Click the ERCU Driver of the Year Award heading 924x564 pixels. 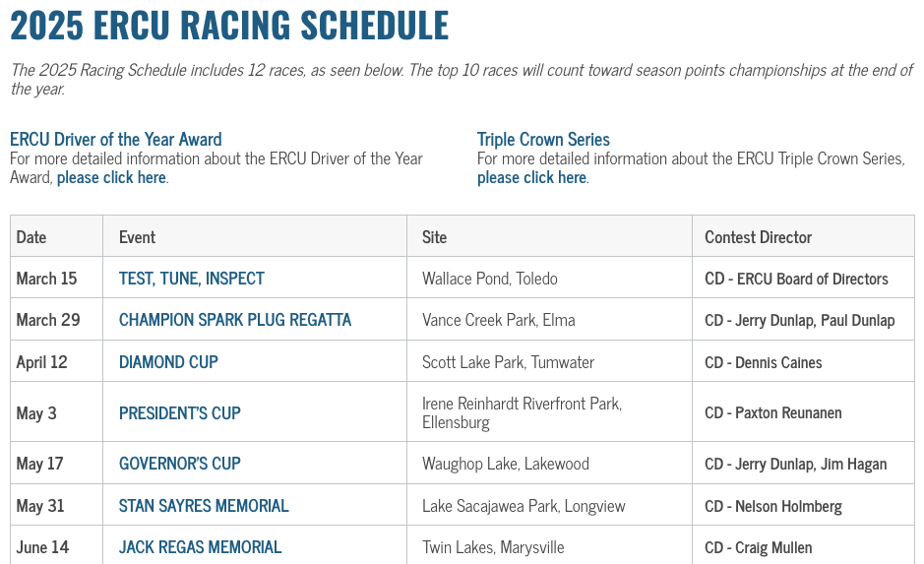click(116, 139)
